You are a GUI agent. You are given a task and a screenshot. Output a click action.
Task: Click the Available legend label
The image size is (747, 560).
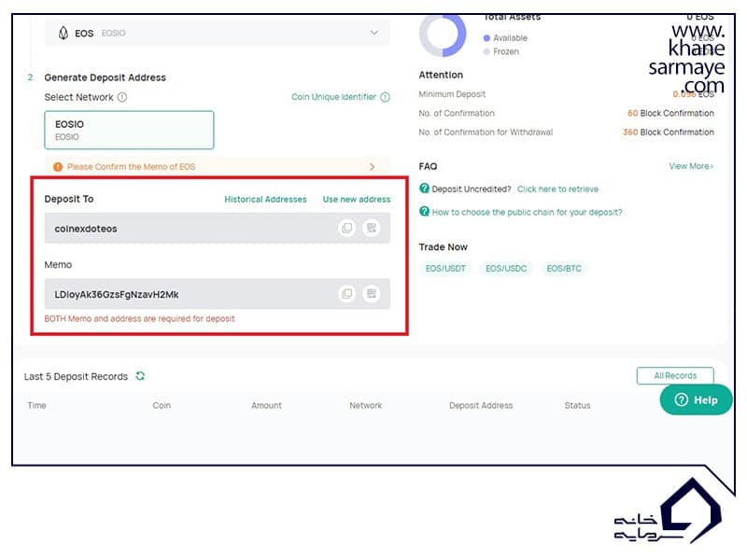(x=510, y=38)
